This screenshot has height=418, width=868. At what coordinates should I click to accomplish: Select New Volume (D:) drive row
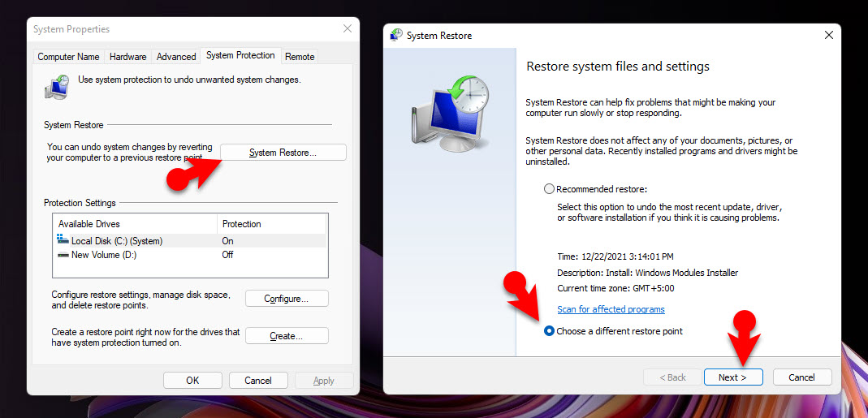[x=190, y=255]
